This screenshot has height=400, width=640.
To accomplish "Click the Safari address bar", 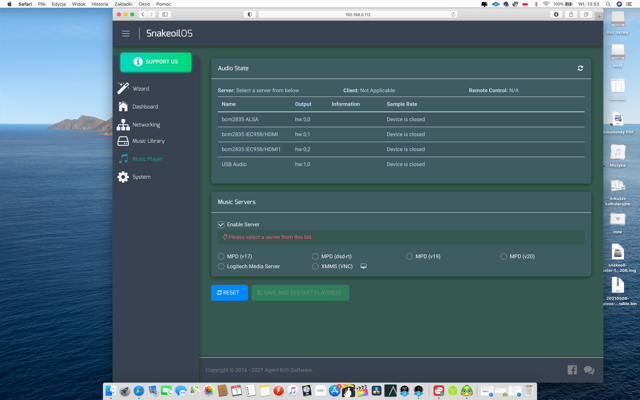I will click(358, 14).
